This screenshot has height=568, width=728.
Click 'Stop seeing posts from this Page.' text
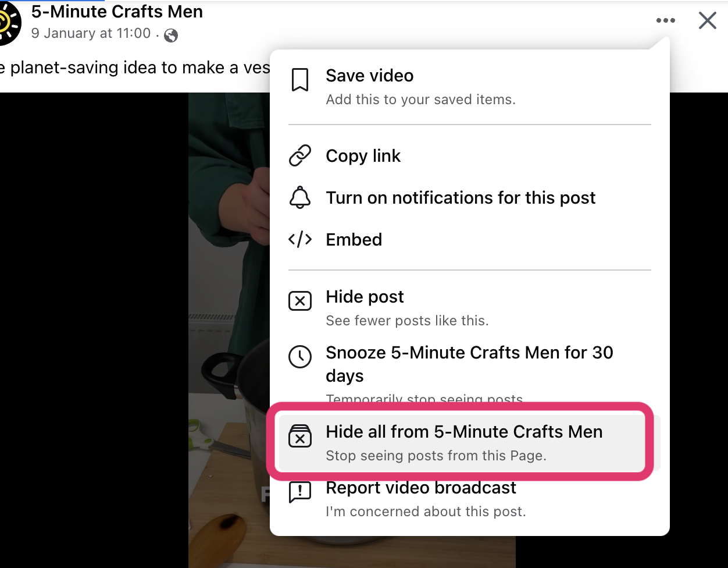tap(436, 456)
